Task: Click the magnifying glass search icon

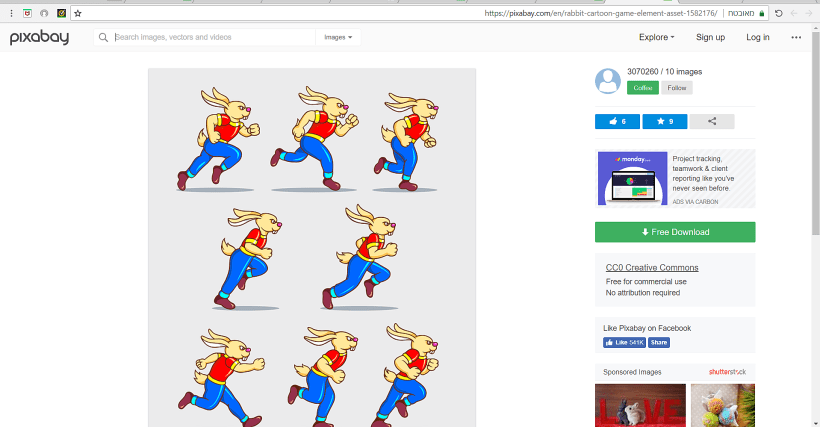Action: (103, 37)
